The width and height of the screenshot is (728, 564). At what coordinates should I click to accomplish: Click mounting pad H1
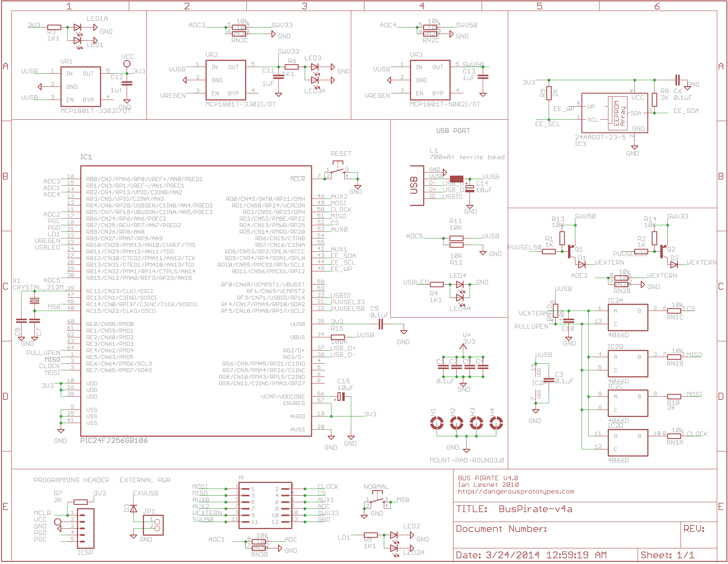click(x=437, y=423)
